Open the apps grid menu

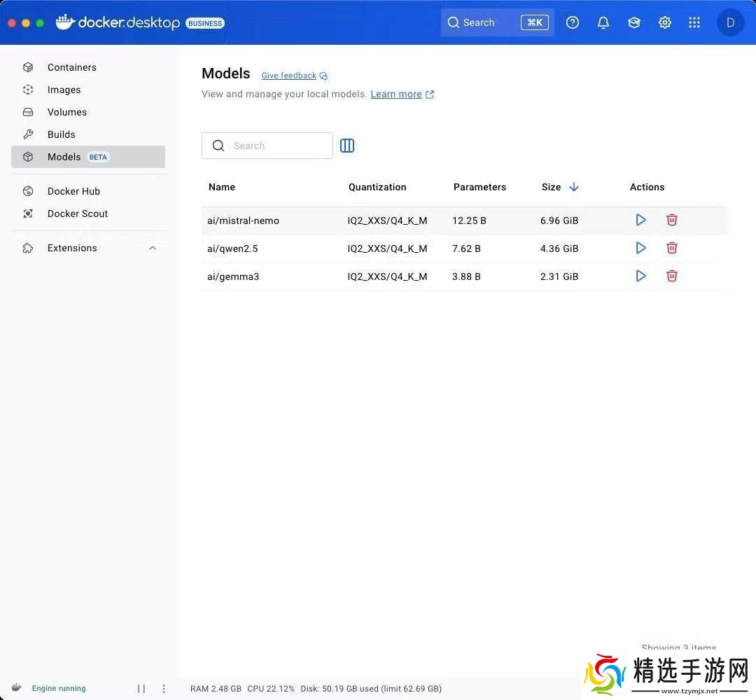pos(694,22)
